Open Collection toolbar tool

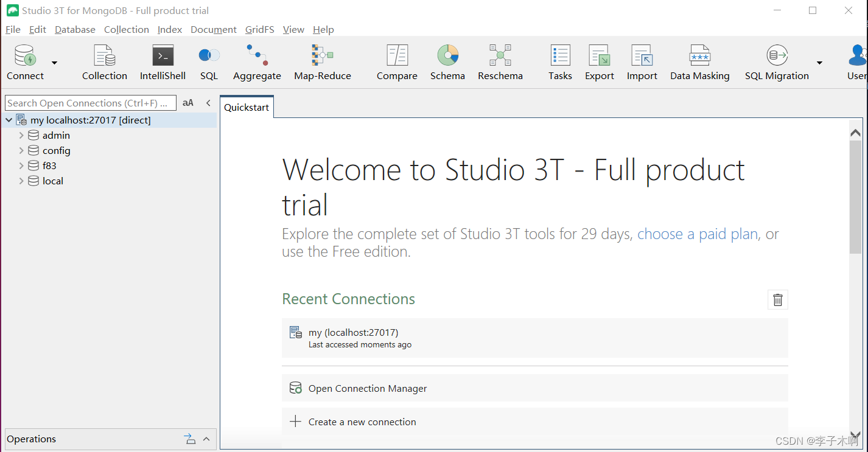[105, 62]
